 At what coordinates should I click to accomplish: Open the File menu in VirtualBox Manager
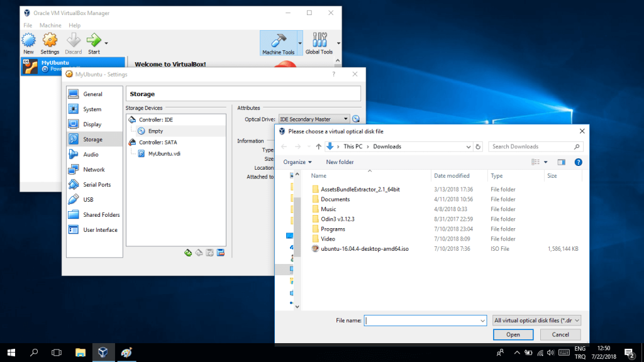pyautogui.click(x=28, y=25)
